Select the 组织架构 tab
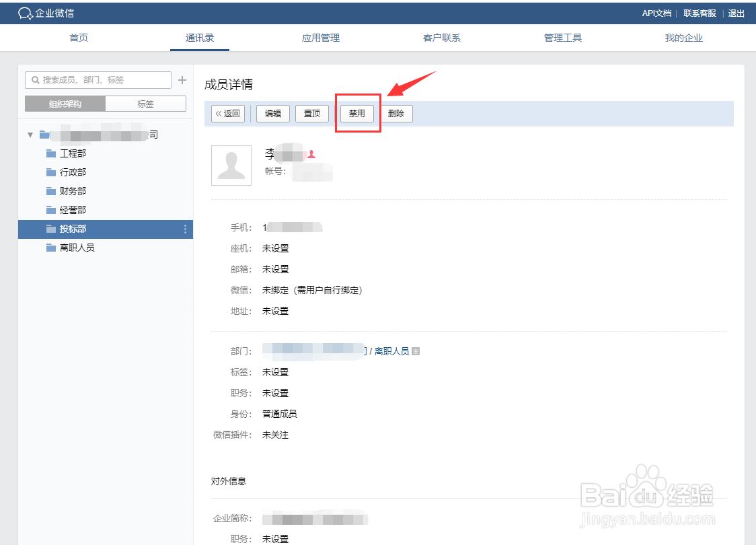 tap(65, 103)
